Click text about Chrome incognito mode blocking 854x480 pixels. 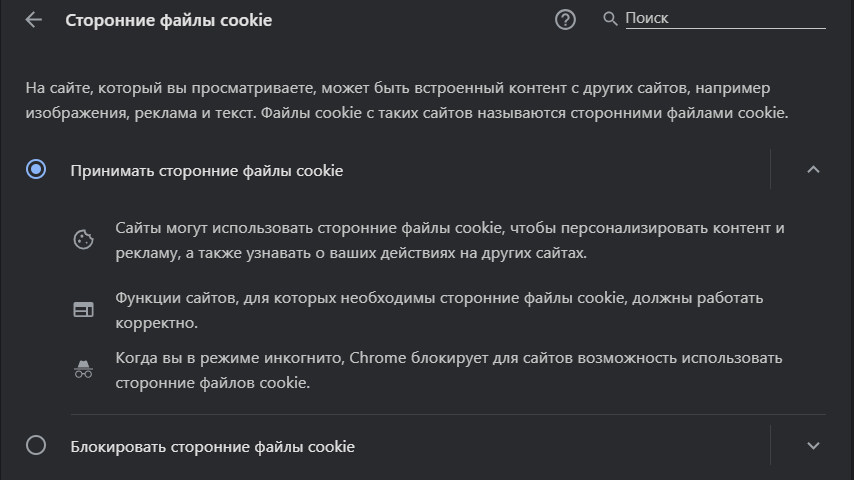tap(448, 370)
